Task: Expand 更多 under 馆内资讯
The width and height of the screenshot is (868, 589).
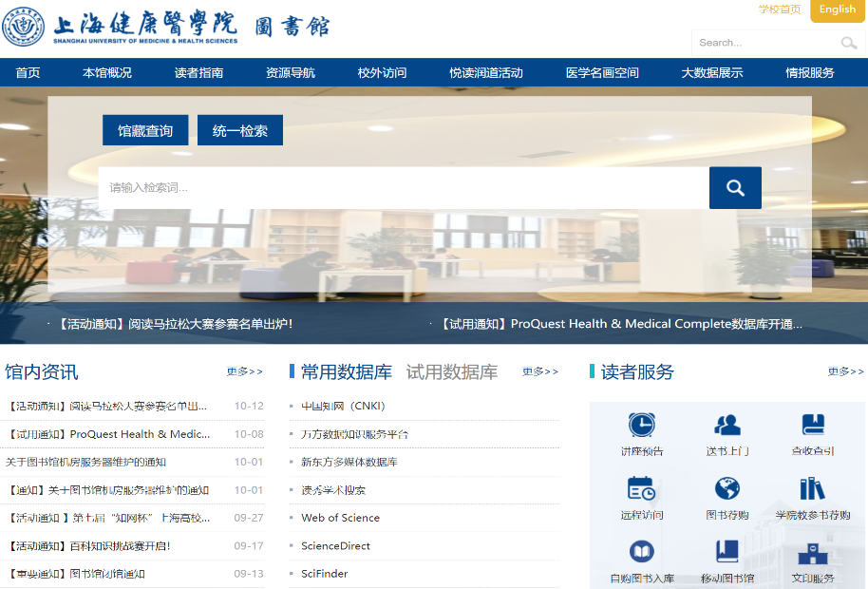Action: tap(245, 371)
